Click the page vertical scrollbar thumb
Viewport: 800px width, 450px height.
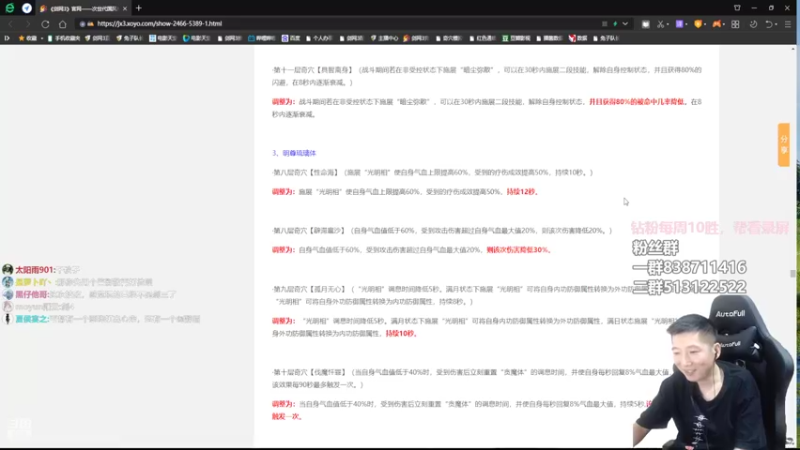pos(792,274)
